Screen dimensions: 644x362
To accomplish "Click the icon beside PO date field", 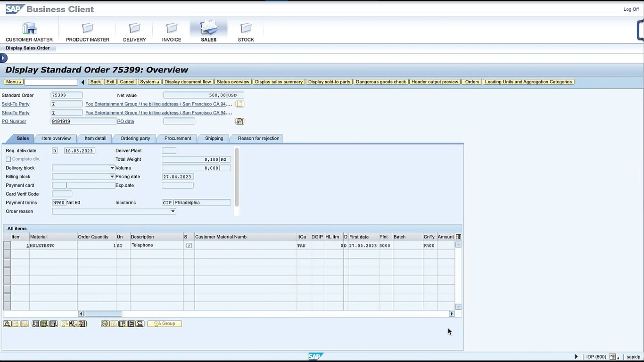I will click(240, 121).
